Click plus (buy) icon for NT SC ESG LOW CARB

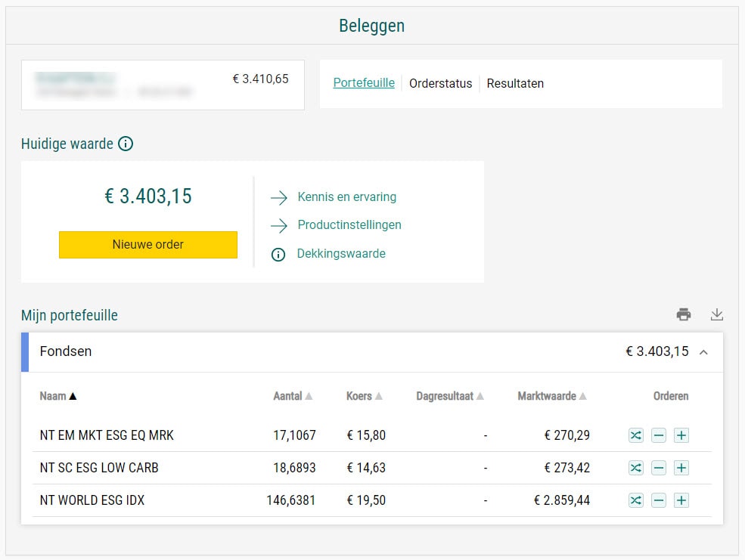coord(681,468)
